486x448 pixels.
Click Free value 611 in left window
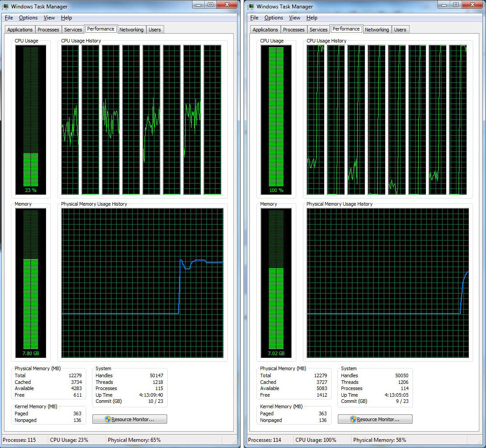click(x=77, y=395)
